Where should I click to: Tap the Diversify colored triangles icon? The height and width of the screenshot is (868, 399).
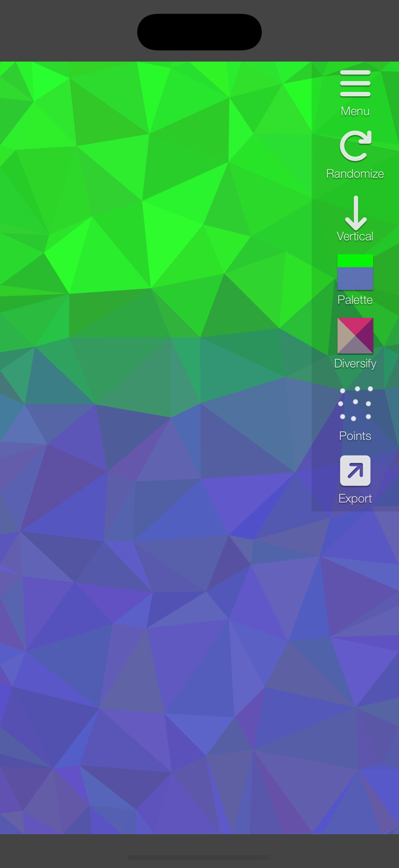(355, 336)
